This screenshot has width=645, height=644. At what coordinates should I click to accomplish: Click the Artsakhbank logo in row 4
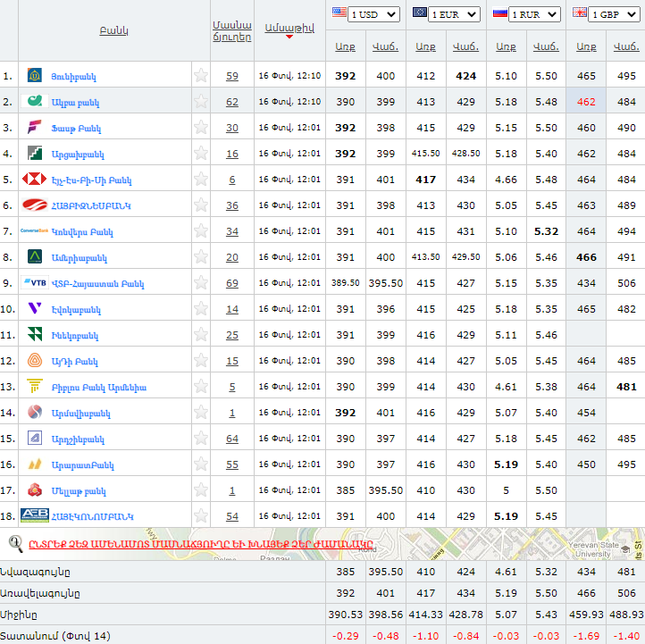[x=35, y=153]
